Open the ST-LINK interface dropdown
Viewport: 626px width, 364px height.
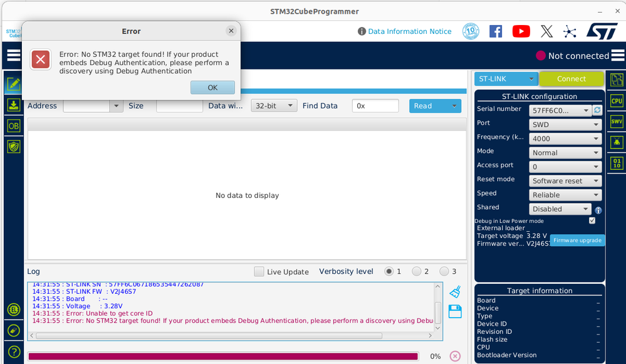pos(506,79)
